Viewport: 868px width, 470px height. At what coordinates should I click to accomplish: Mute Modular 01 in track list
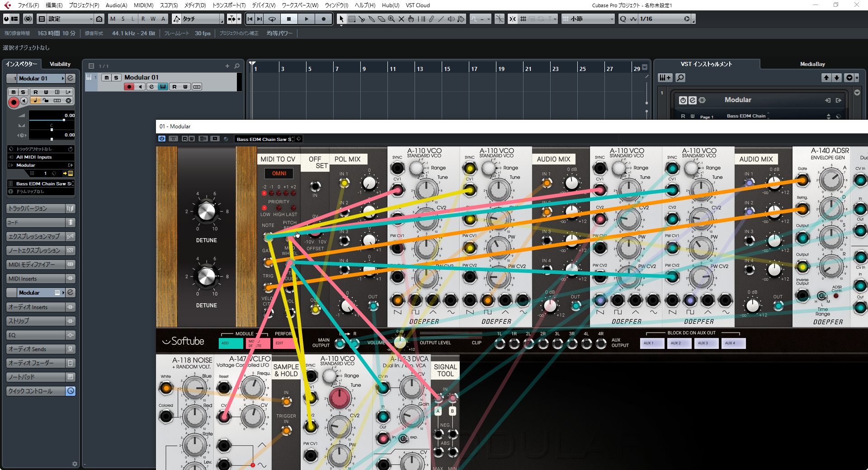tap(107, 78)
